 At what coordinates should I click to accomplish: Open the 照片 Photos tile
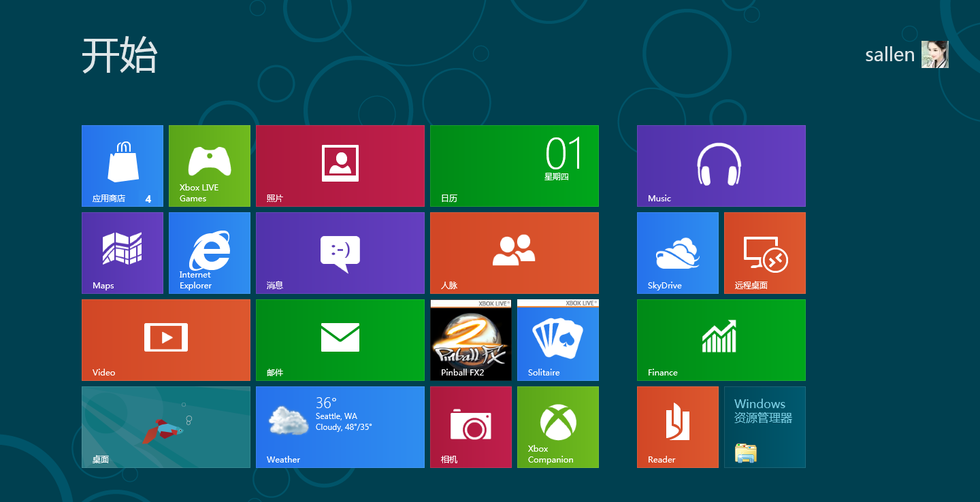[x=340, y=166]
